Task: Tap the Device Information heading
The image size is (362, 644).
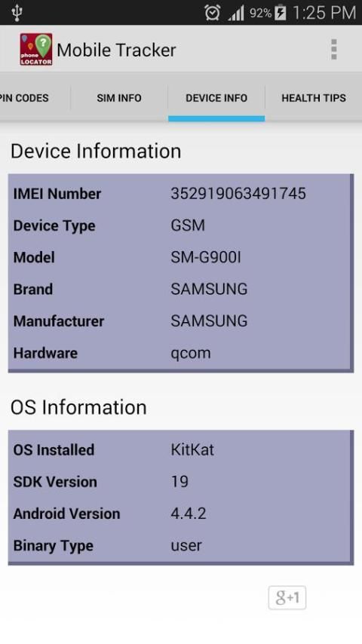Action: pyautogui.click(x=96, y=151)
